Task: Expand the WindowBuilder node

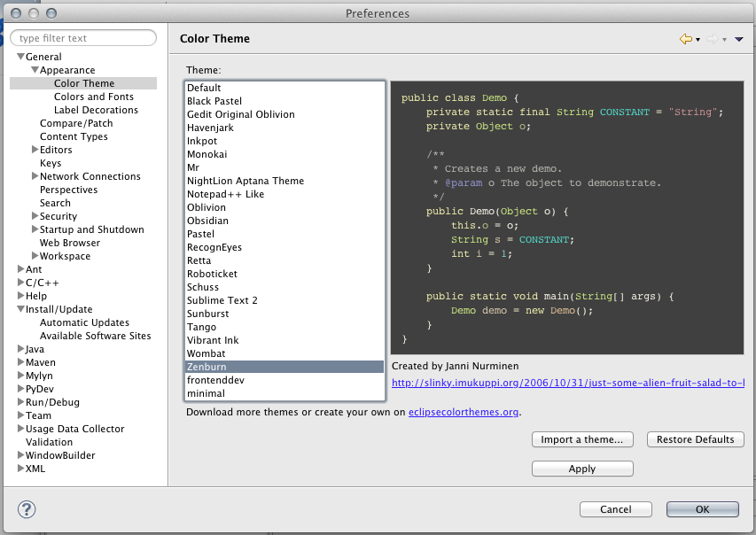Action: [20, 454]
